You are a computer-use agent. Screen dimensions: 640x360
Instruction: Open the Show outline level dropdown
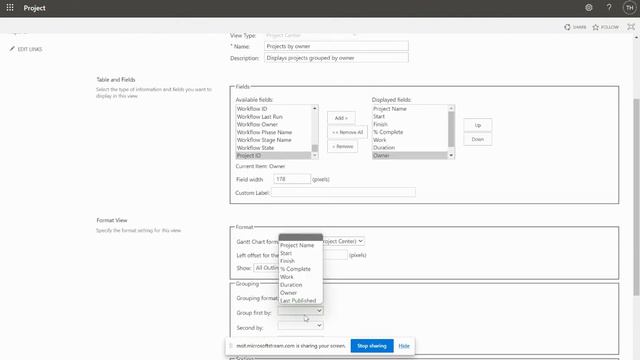pos(266,268)
